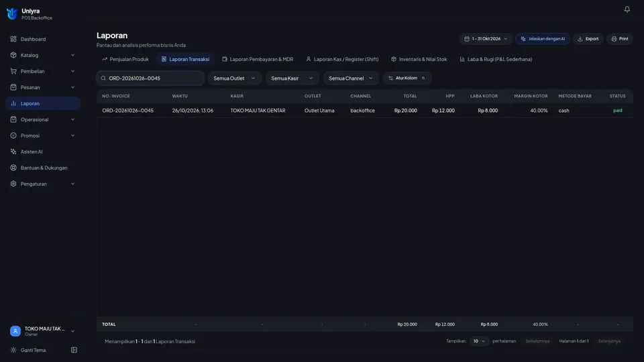Viewport: 644px width, 362px height.
Task: Click TOKO MAJU TAK GENTAR cashier cell
Action: (x=258, y=111)
